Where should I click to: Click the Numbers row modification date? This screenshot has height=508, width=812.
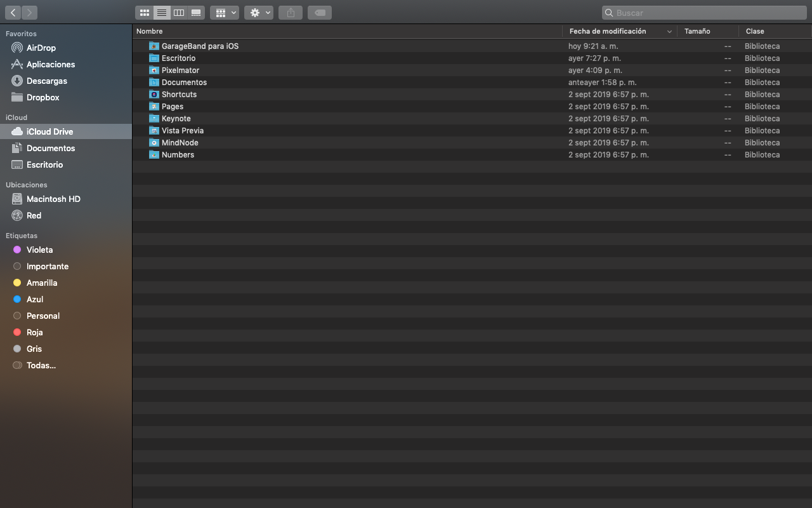click(608, 155)
